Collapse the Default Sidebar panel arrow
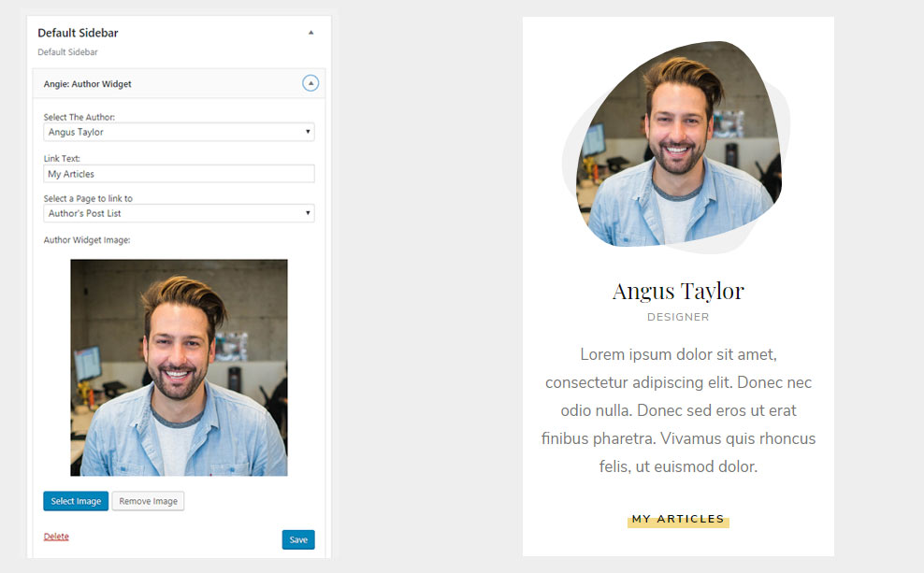924x573 pixels. [311, 33]
